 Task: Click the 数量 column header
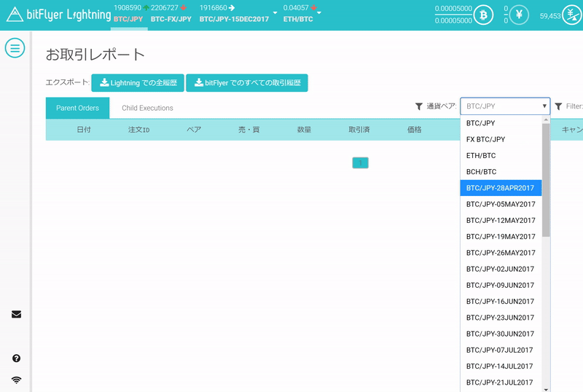pyautogui.click(x=304, y=130)
